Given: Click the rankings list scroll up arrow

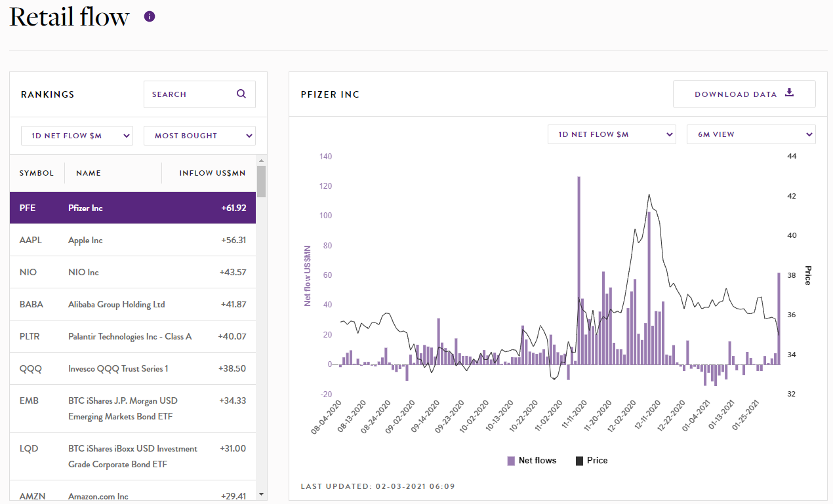Looking at the screenshot, I should (x=262, y=160).
